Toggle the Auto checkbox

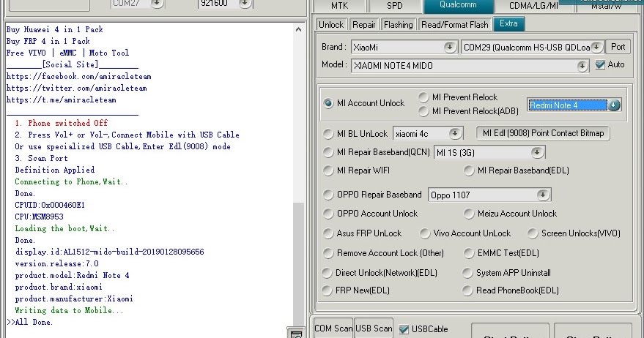tap(600, 64)
